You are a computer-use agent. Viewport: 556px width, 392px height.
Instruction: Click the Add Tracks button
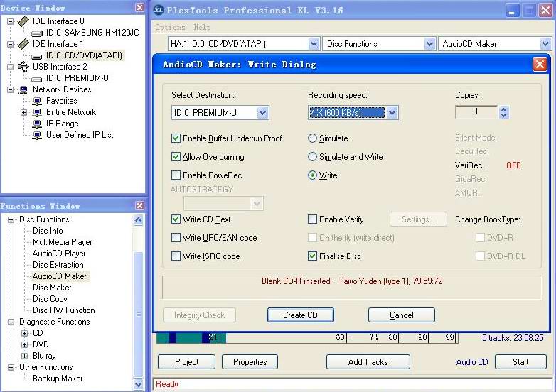coord(368,362)
